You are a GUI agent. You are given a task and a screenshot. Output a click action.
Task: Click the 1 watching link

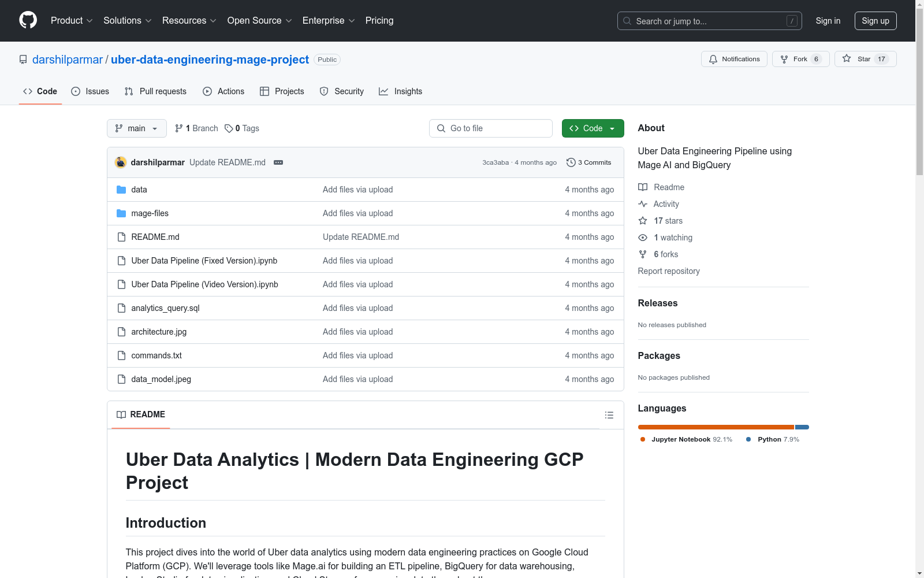pyautogui.click(x=673, y=238)
